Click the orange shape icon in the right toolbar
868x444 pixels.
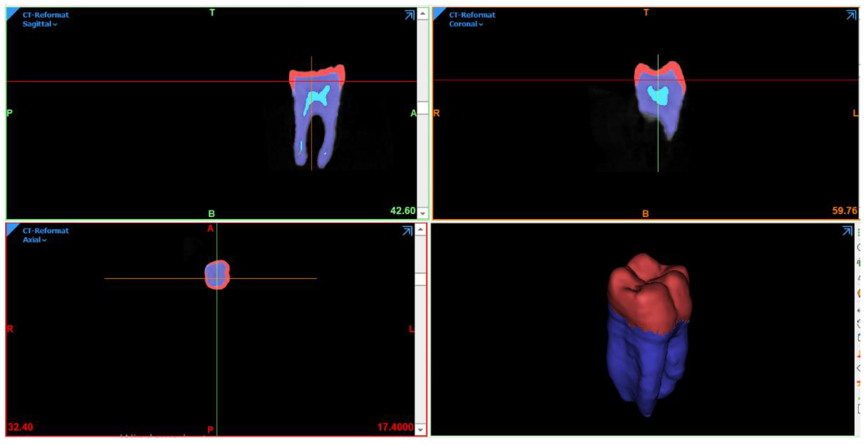coord(860,293)
